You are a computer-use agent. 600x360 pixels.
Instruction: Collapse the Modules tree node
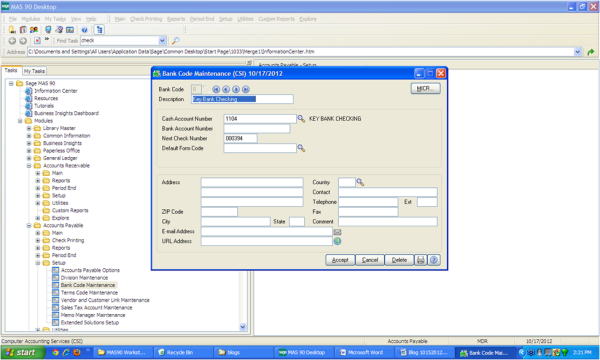[x=20, y=121]
